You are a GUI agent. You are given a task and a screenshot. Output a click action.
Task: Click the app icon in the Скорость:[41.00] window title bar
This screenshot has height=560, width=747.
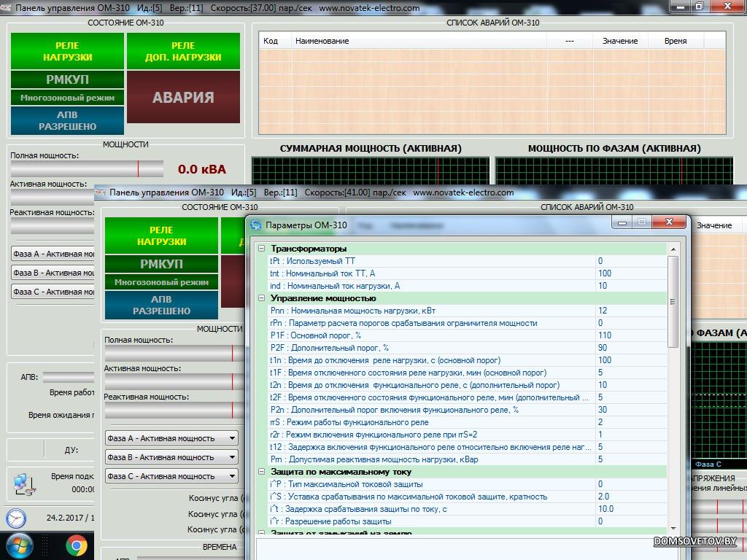[x=101, y=192]
